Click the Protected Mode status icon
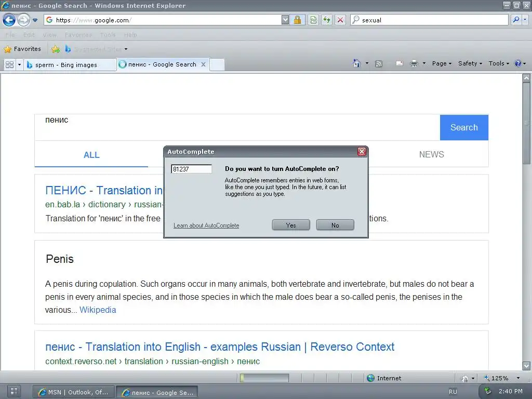 click(465, 378)
